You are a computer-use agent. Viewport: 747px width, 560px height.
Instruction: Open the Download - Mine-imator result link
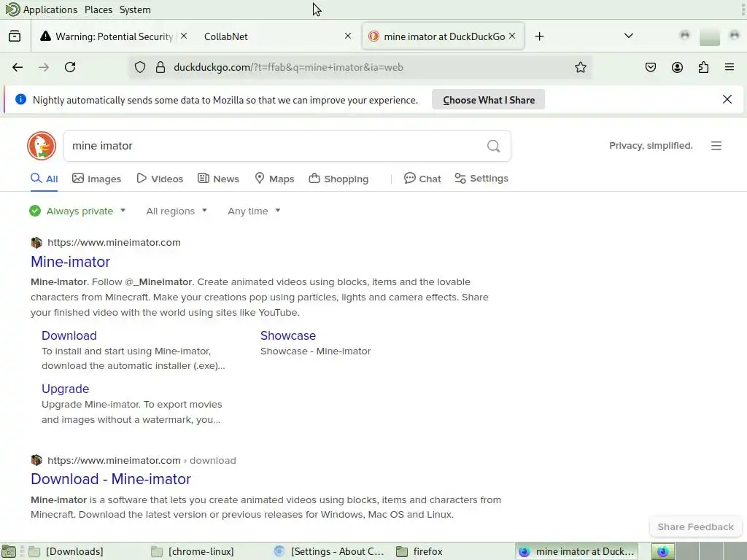(x=111, y=479)
